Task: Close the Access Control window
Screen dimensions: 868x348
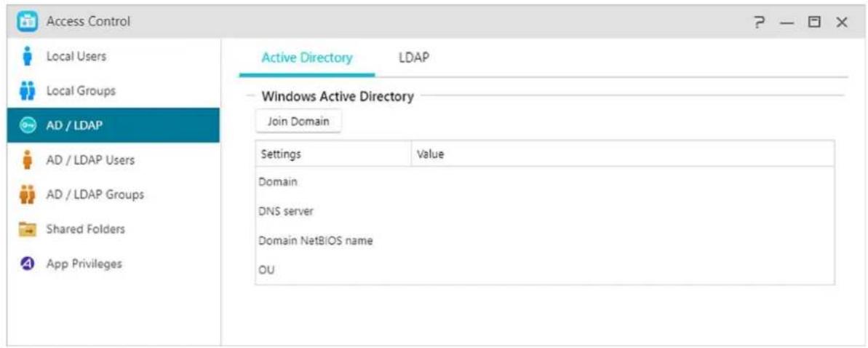Action: [x=841, y=22]
